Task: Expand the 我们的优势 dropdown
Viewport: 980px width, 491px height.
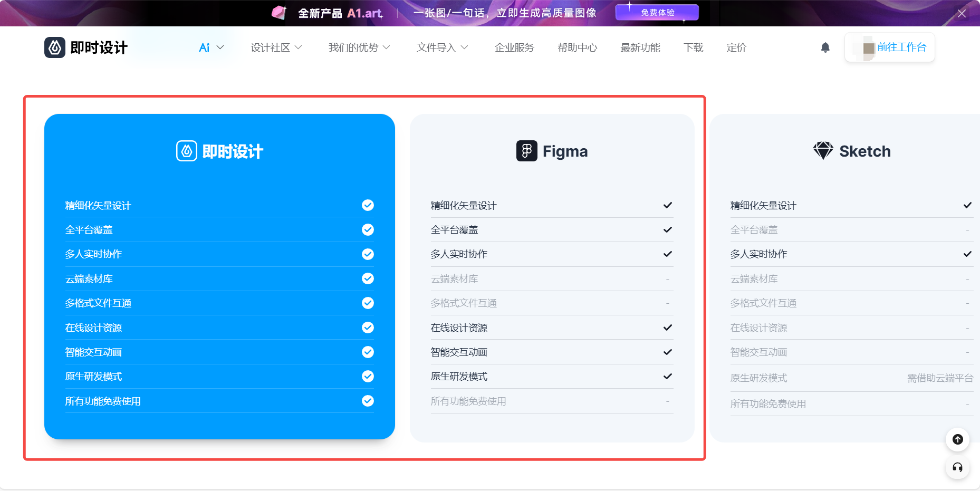Action: tap(359, 47)
